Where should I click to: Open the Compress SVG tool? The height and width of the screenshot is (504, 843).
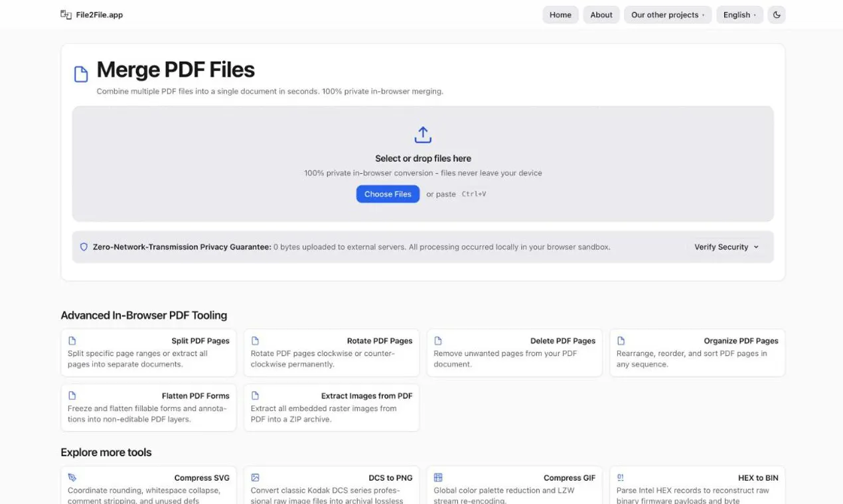point(149,485)
